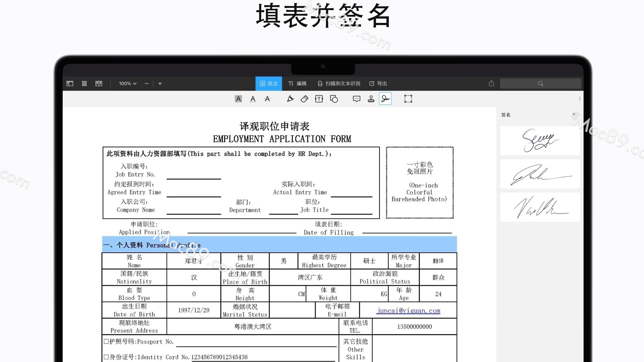The width and height of the screenshot is (644, 362).
Task: Insert a comment note annotation
Action: [x=357, y=99]
